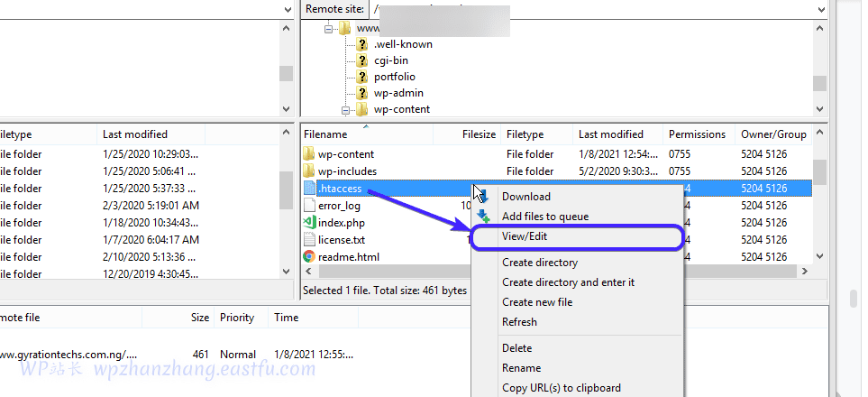Click the readme.html Chrome icon
Image resolution: width=868 pixels, height=397 pixels.
point(308,257)
